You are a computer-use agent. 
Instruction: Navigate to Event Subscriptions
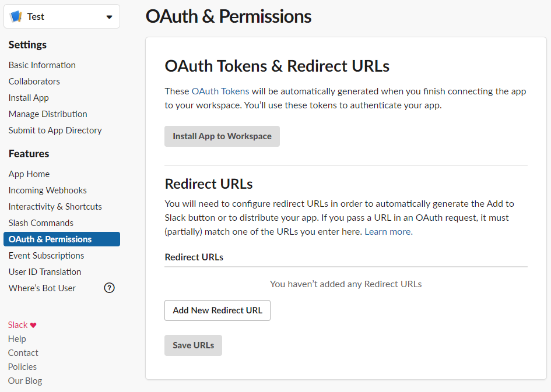[46, 255]
